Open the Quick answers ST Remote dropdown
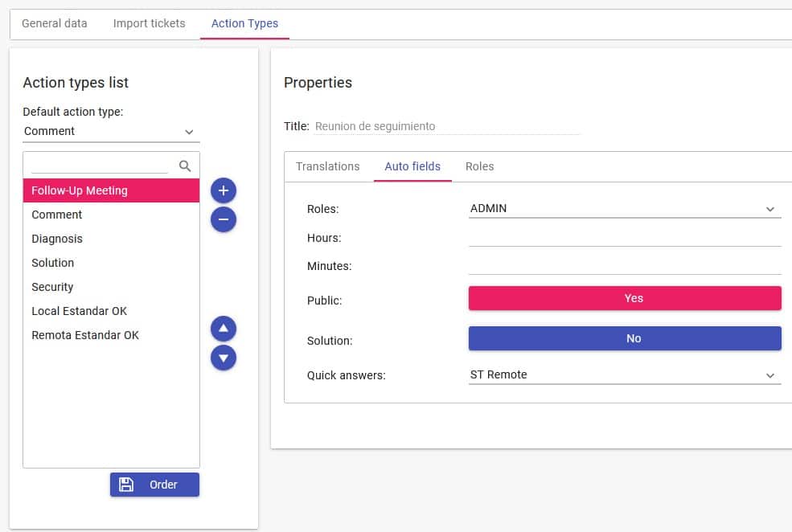Viewport: 792px width, 532px height. 625,375
